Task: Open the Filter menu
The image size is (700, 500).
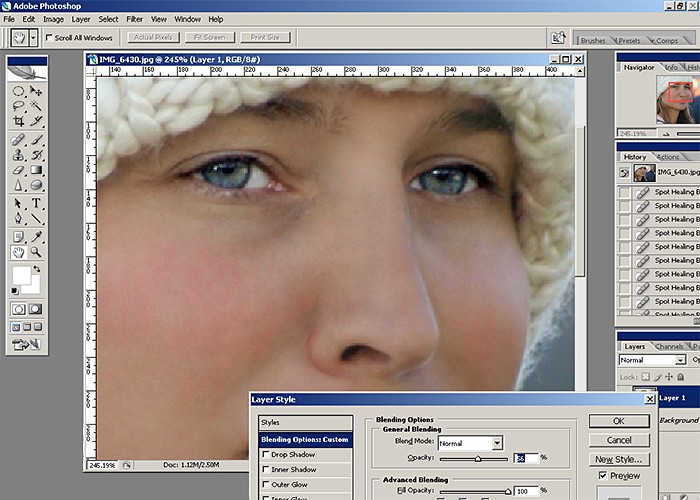Action: tap(134, 19)
